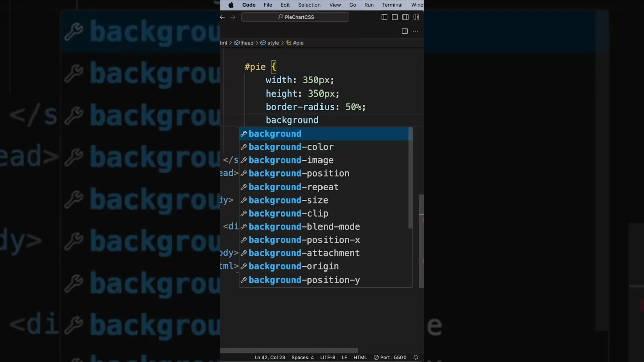Select background-position from autocomplete list
This screenshot has width=644, height=362.
(x=326, y=173)
